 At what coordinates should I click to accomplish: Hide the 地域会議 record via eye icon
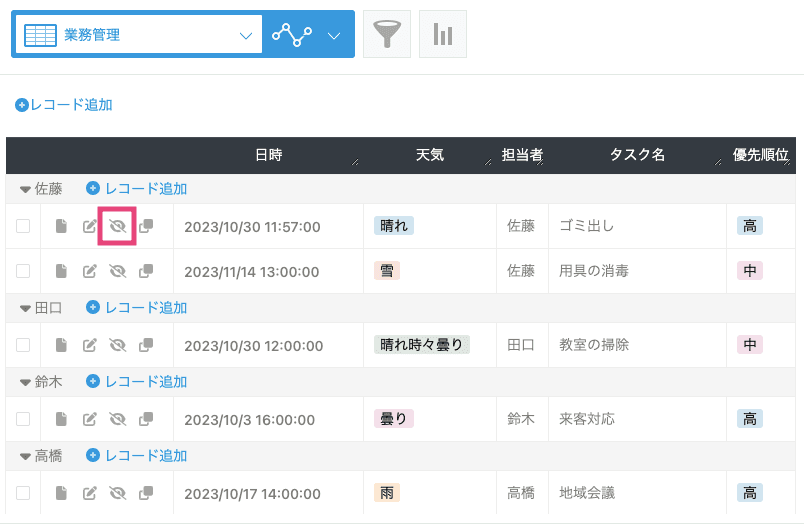(x=117, y=493)
